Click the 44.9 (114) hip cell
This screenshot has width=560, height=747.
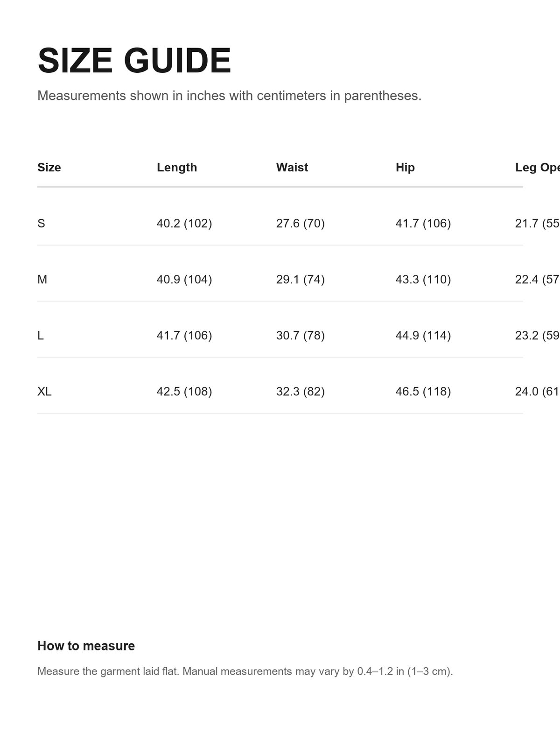pos(423,335)
